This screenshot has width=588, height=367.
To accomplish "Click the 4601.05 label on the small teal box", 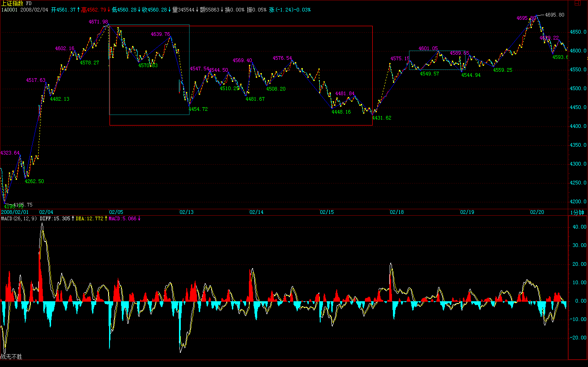I will pos(428,49).
